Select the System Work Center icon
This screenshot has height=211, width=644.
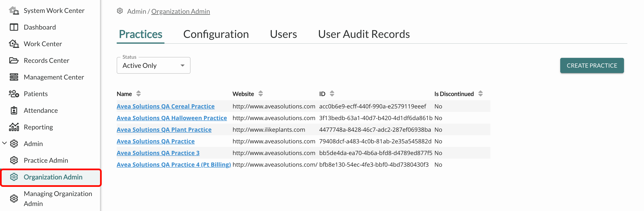pos(14,10)
